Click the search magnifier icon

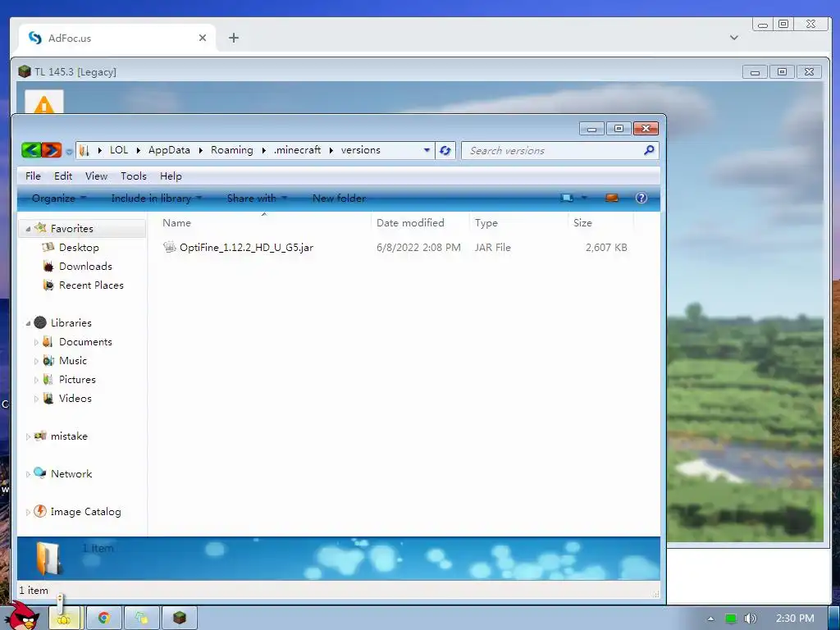click(x=649, y=151)
